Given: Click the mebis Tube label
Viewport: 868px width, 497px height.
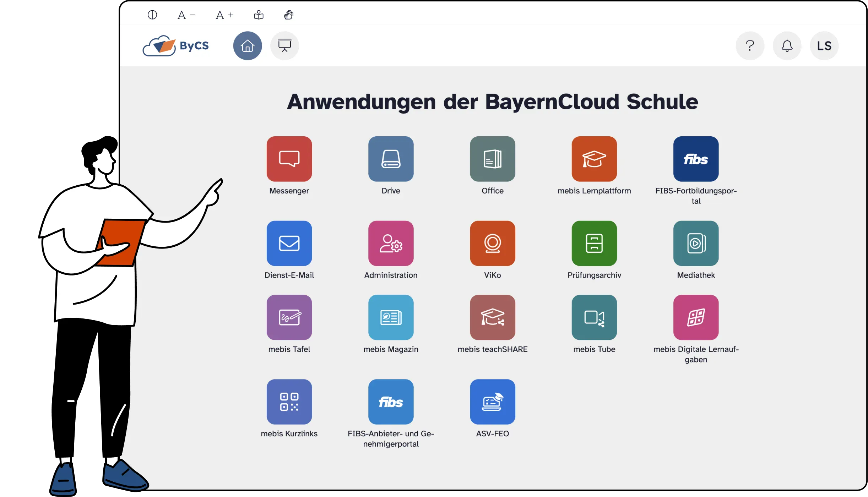Looking at the screenshot, I should [594, 350].
